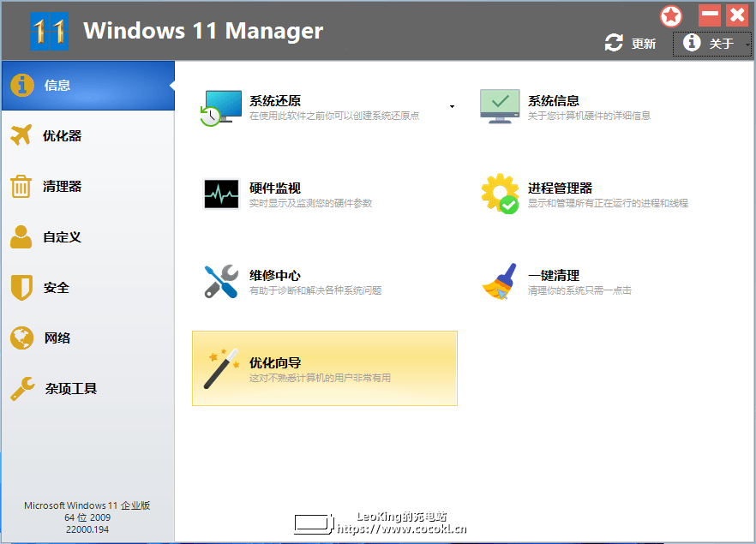The image size is (756, 544).
Task: Switch to the 网络 sidebar tab
Action: pyautogui.click(x=88, y=338)
